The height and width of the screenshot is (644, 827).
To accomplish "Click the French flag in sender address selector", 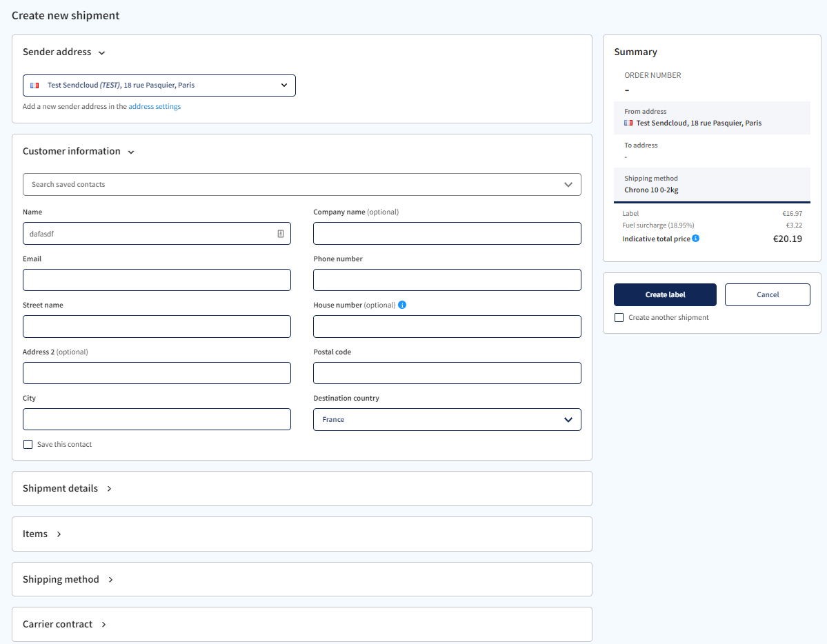I will 34,85.
